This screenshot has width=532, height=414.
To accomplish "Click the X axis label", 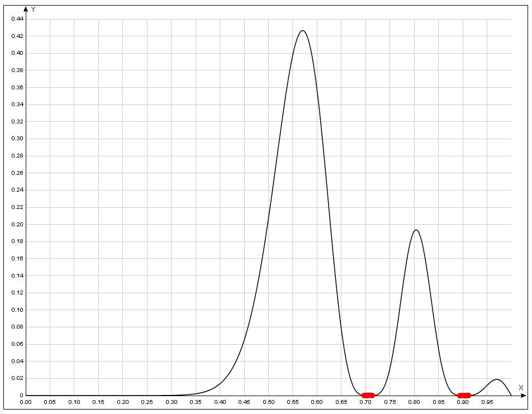I will point(521,387).
